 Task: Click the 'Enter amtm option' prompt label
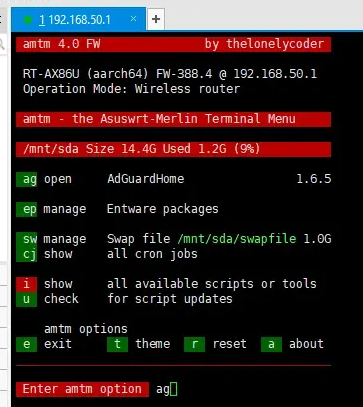coord(82,389)
